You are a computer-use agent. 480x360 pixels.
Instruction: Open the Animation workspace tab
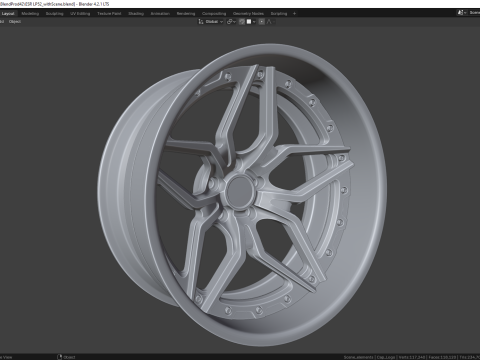click(160, 14)
